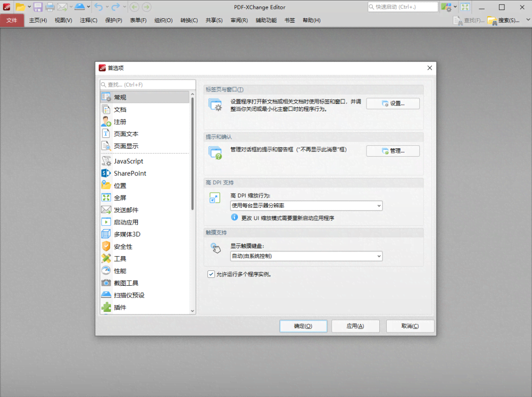The width and height of the screenshot is (532, 397).
Task: Expand the UI layout options dropdown arrow
Action: pos(455,7)
